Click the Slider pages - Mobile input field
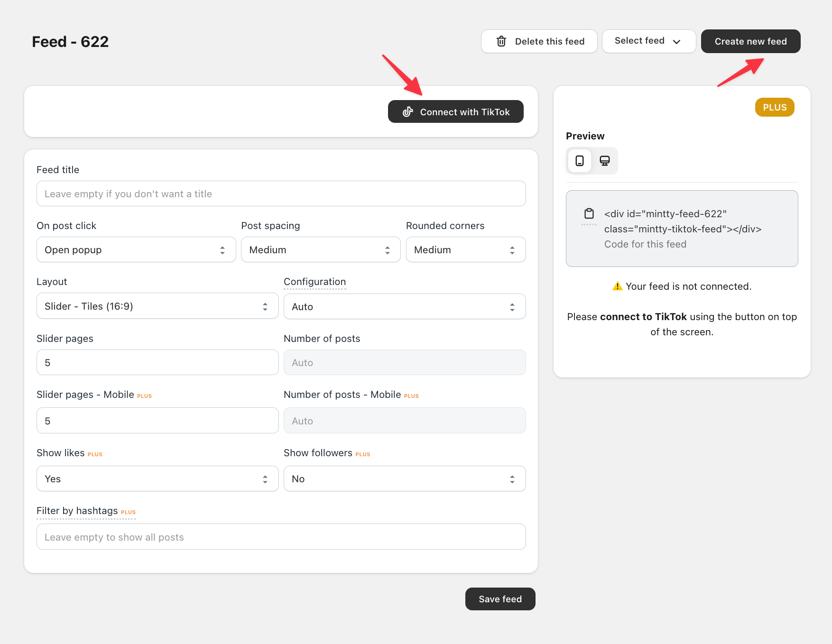 point(157,421)
